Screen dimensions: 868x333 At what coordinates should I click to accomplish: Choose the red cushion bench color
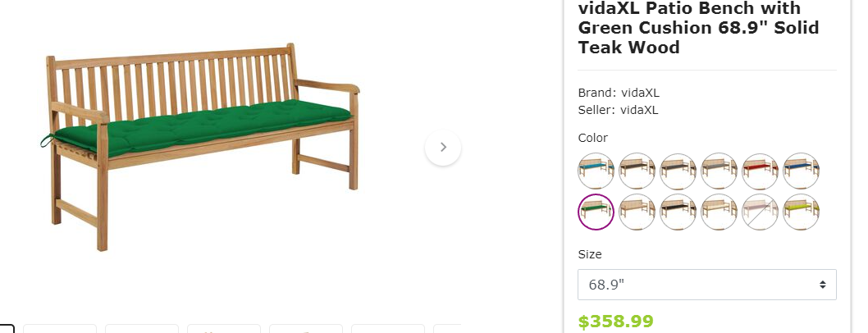pyautogui.click(x=760, y=171)
